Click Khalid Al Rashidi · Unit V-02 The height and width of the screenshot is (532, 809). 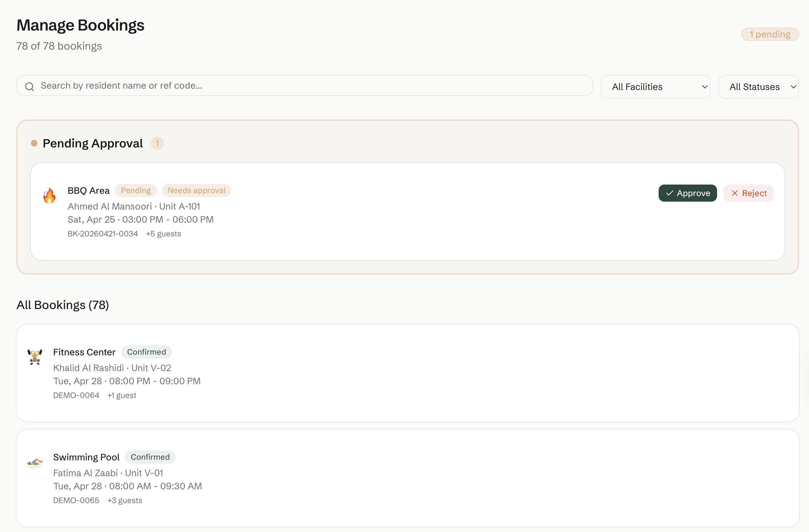112,368
